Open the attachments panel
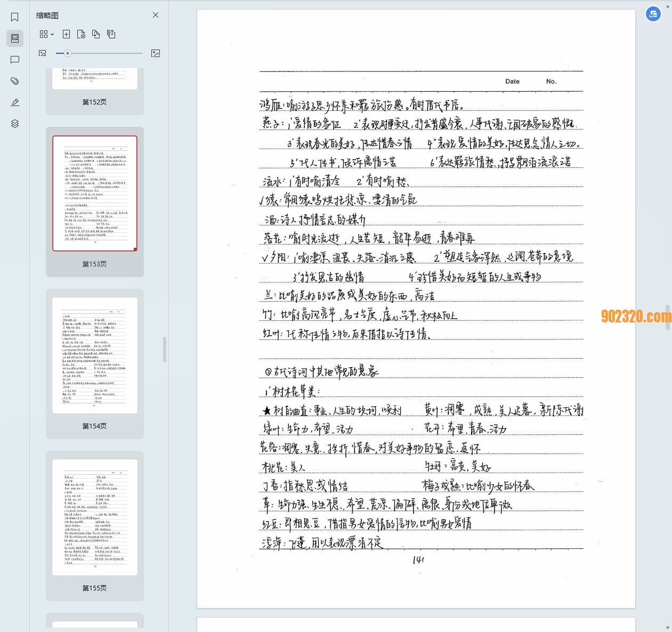The image size is (672, 632). tap(14, 81)
